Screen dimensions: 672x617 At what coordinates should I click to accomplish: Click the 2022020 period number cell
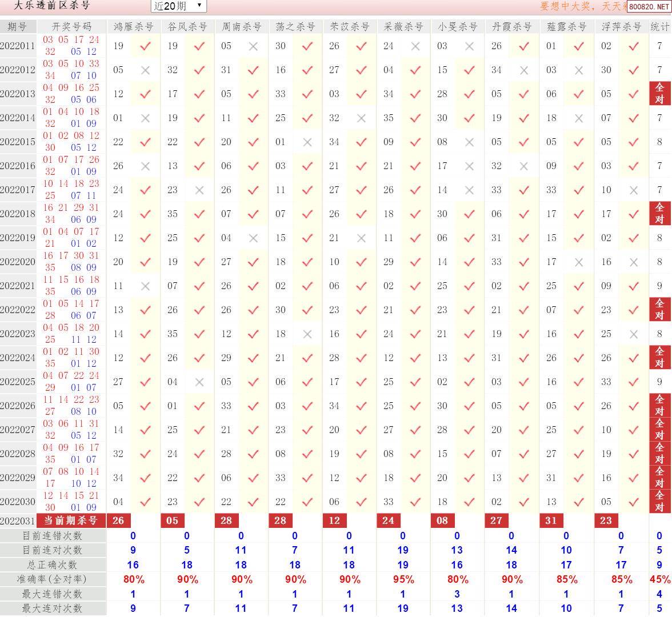click(18, 262)
